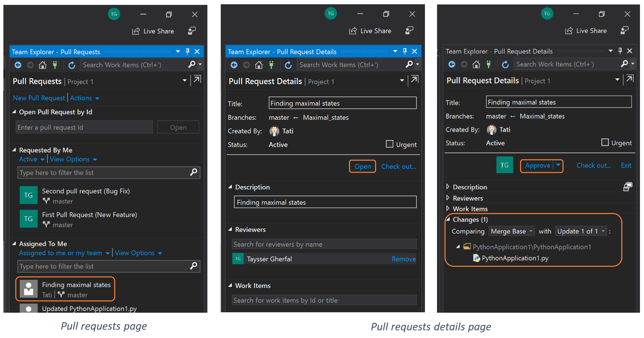Click the back arrow in the middle Team Explorer panel
644x338 pixels.
tap(234, 65)
